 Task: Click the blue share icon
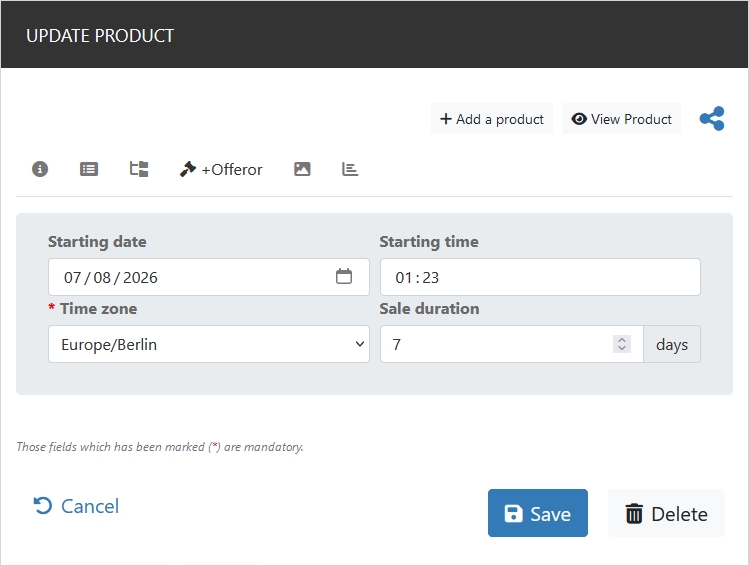(x=712, y=119)
